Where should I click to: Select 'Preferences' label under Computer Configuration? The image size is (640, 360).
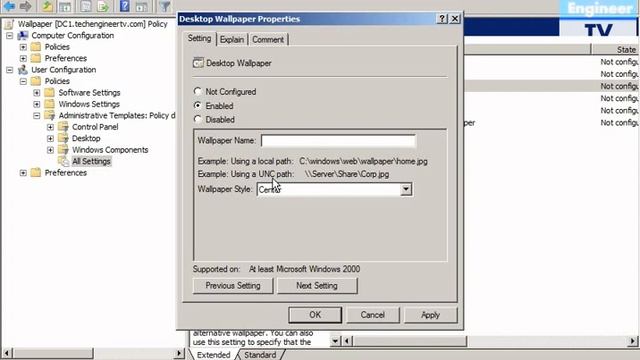click(x=66, y=58)
